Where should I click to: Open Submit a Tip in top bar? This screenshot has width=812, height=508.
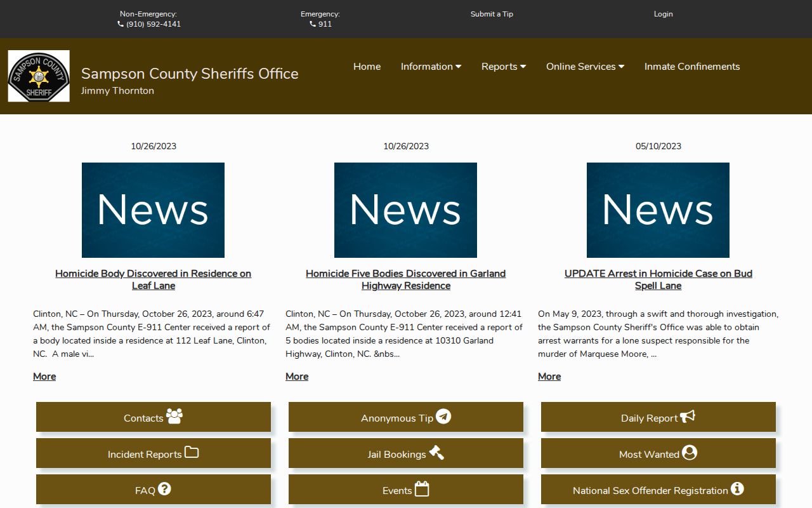(492, 14)
